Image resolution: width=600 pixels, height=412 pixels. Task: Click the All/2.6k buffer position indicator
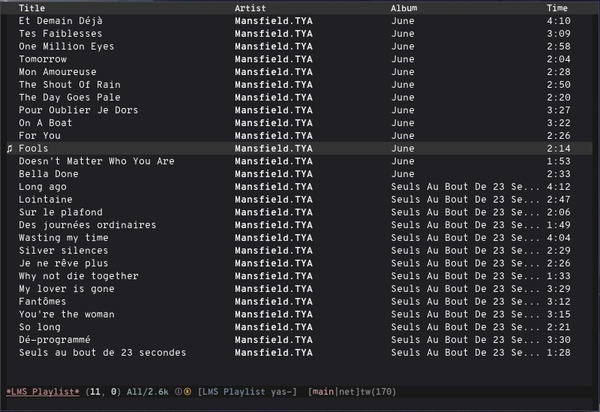148,392
